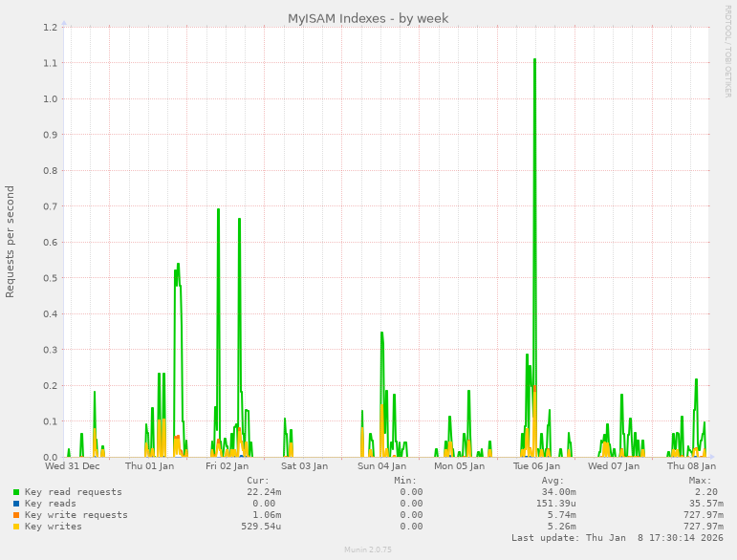Click the Avg: column header
This screenshot has width=737, height=560.
pos(553,481)
